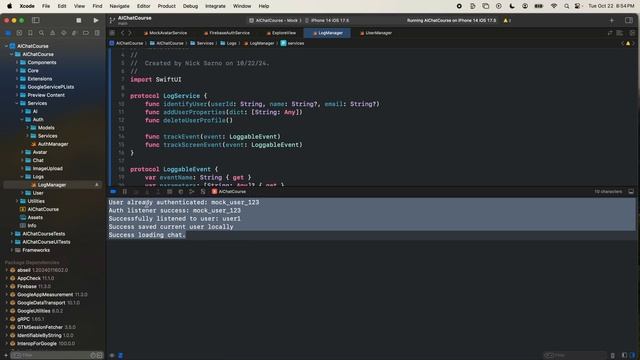This screenshot has height=360, width=640.
Task: Expand the Avatar folder
Action: coord(22,152)
